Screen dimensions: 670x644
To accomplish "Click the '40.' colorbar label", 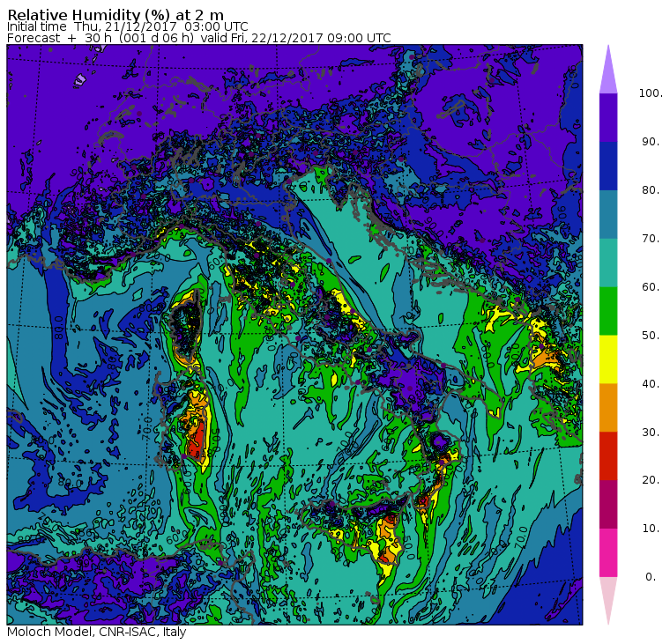I will point(651,384).
